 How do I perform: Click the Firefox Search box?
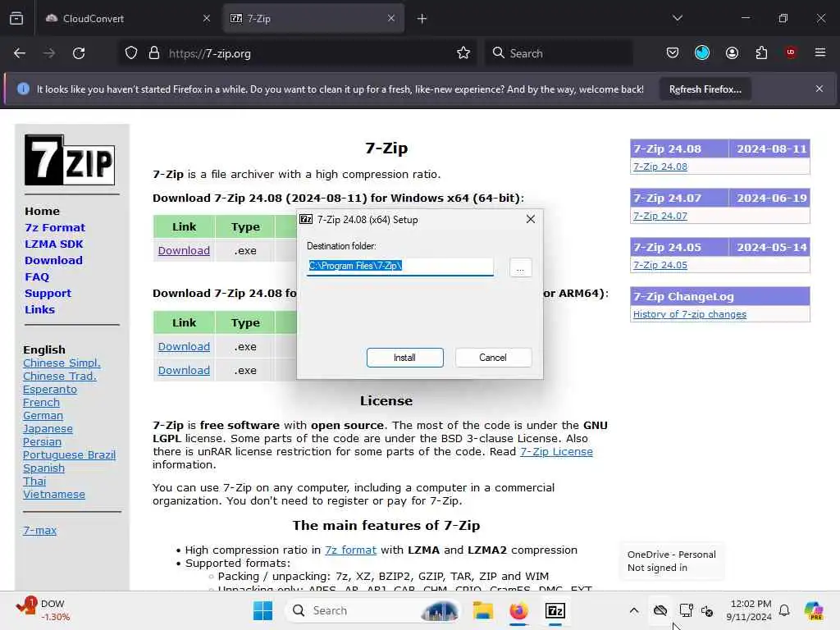pos(559,53)
